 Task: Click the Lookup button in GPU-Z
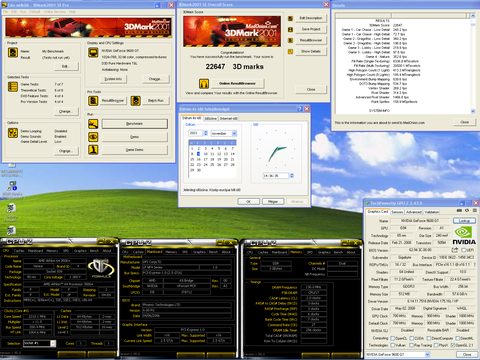pyautogui.click(x=464, y=221)
